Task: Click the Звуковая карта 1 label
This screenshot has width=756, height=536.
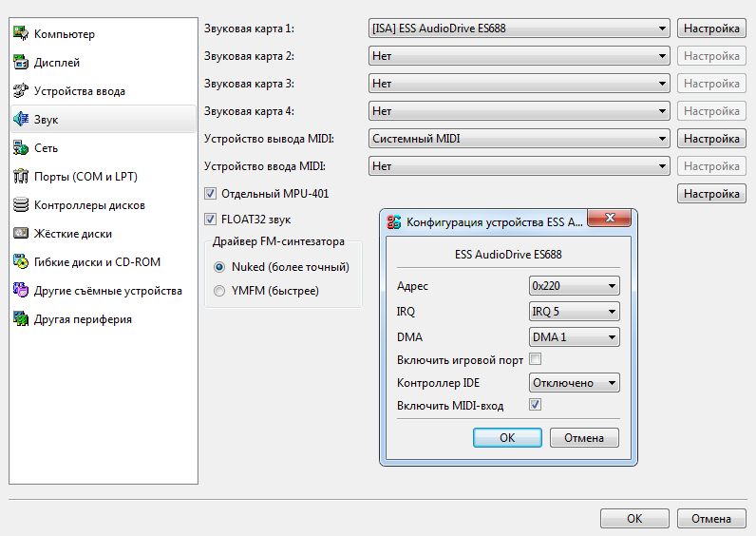Action: [249, 29]
